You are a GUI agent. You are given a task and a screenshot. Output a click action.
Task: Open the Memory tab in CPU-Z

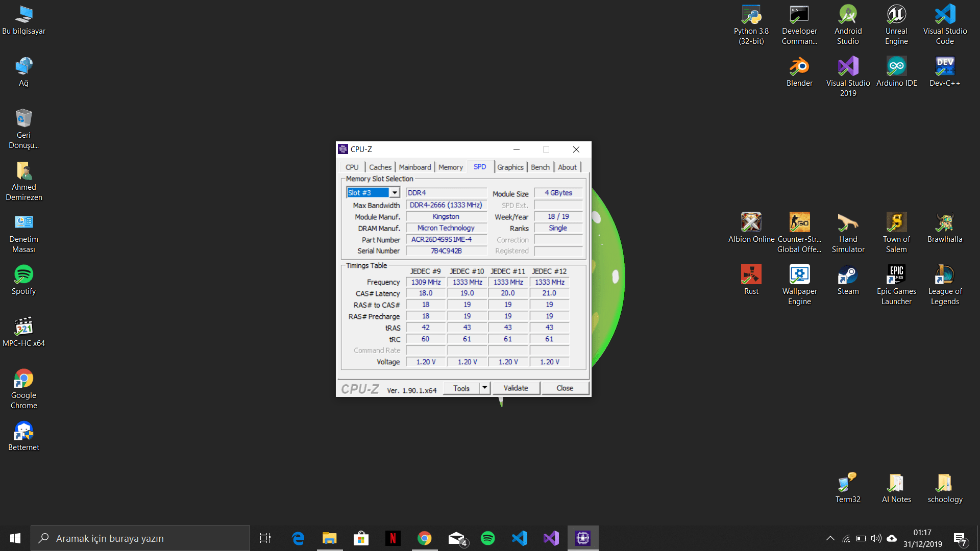[x=450, y=167]
